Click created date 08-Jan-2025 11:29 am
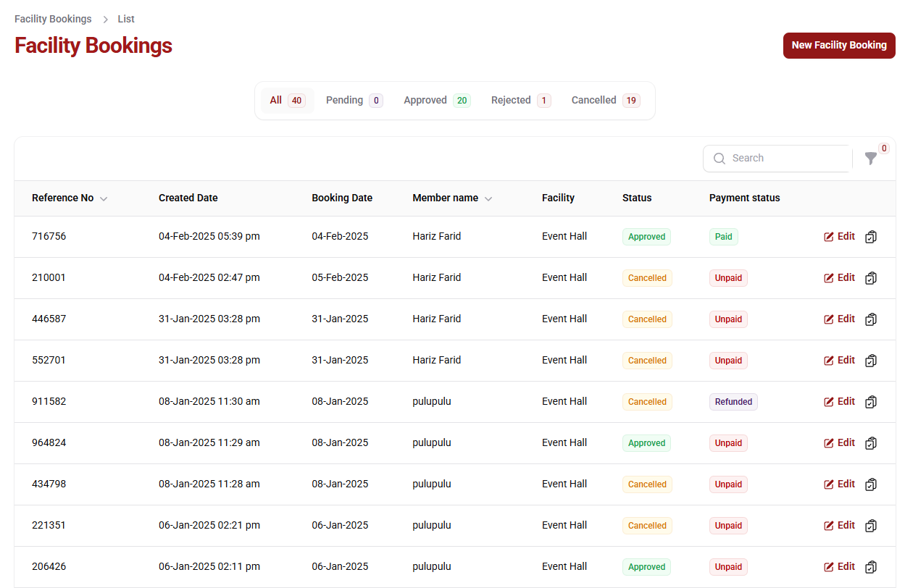The height and width of the screenshot is (588, 905). [209, 442]
